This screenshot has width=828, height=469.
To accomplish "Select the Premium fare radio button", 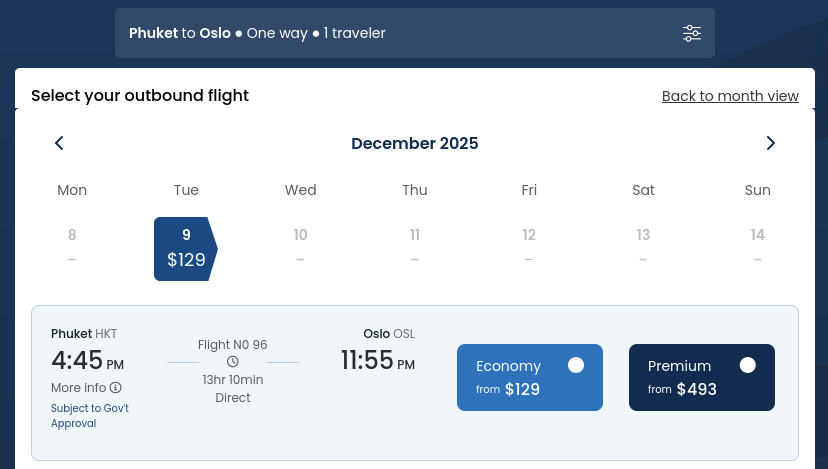I will (x=747, y=365).
